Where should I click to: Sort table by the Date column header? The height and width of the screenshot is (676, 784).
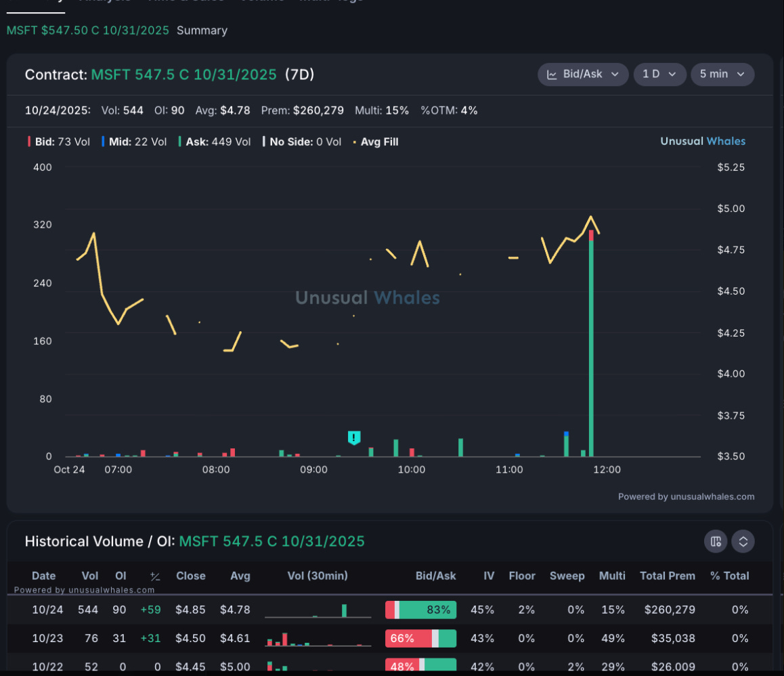click(43, 576)
